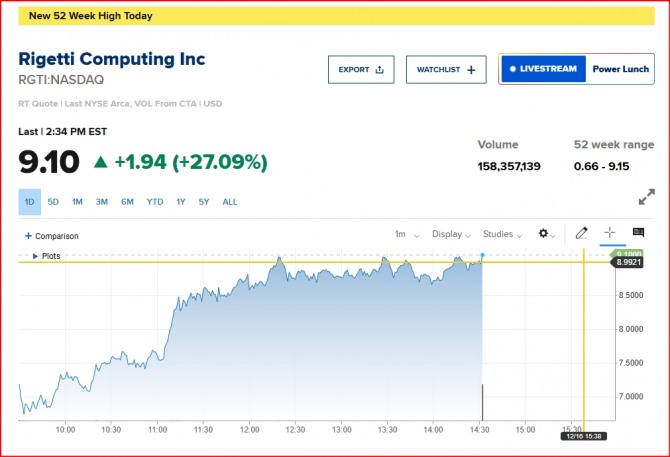Click the LIVESTREAM button
This screenshot has width=670, height=457.
(543, 69)
